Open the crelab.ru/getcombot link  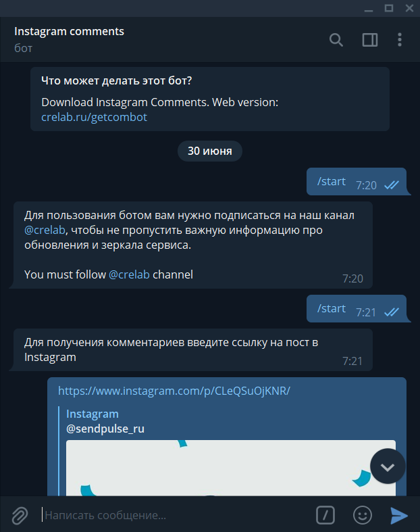(95, 117)
